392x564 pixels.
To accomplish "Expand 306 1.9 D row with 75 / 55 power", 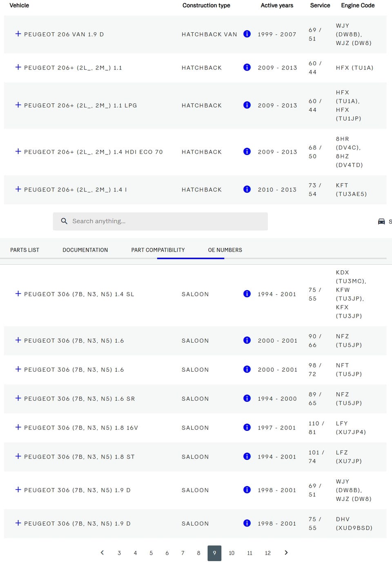I will point(18,523).
